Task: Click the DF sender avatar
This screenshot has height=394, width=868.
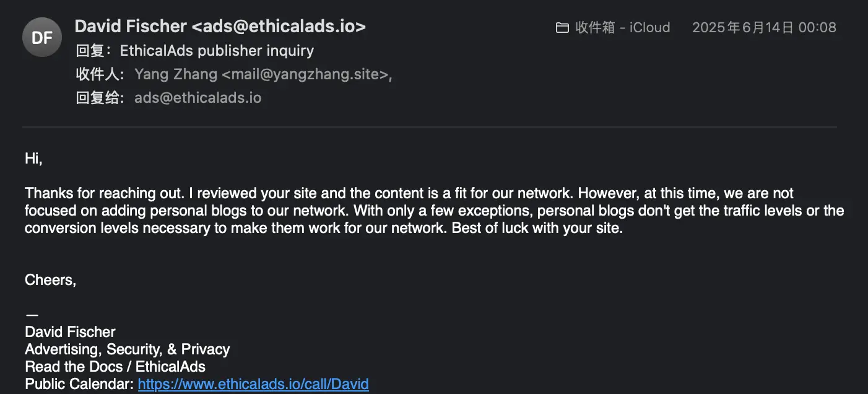Action: (42, 37)
